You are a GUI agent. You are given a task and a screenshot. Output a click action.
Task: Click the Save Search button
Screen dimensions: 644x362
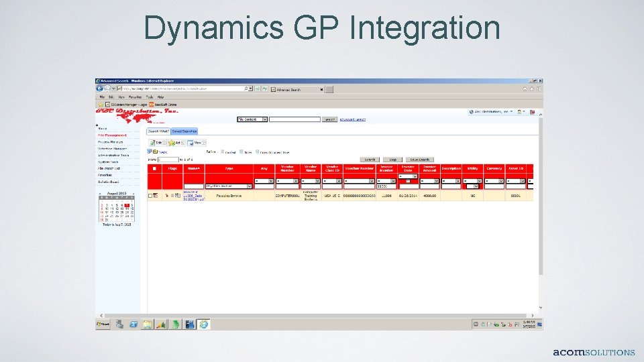[420, 160]
